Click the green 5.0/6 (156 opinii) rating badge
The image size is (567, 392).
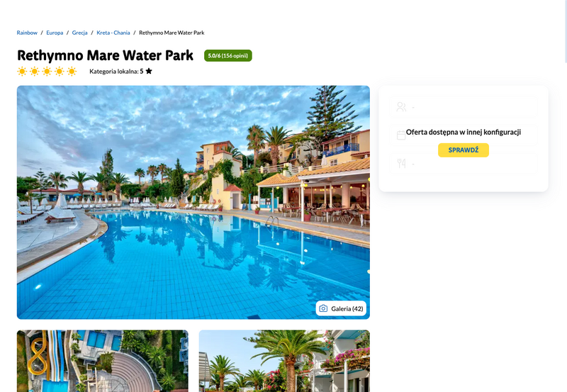[228, 56]
